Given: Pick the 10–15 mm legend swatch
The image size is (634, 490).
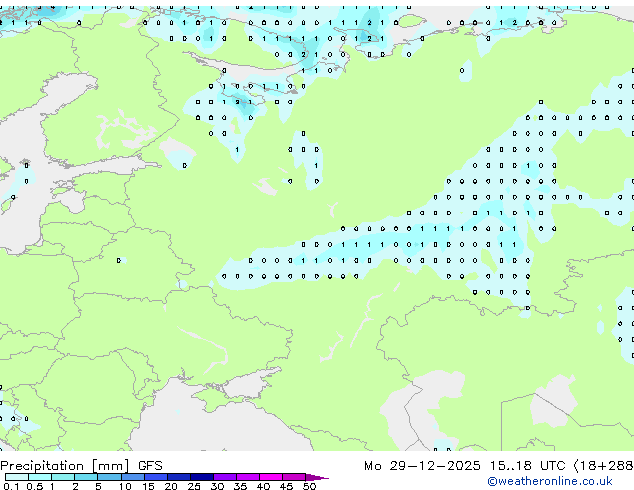Looking at the screenshot, I should pyautogui.click(x=133, y=477).
